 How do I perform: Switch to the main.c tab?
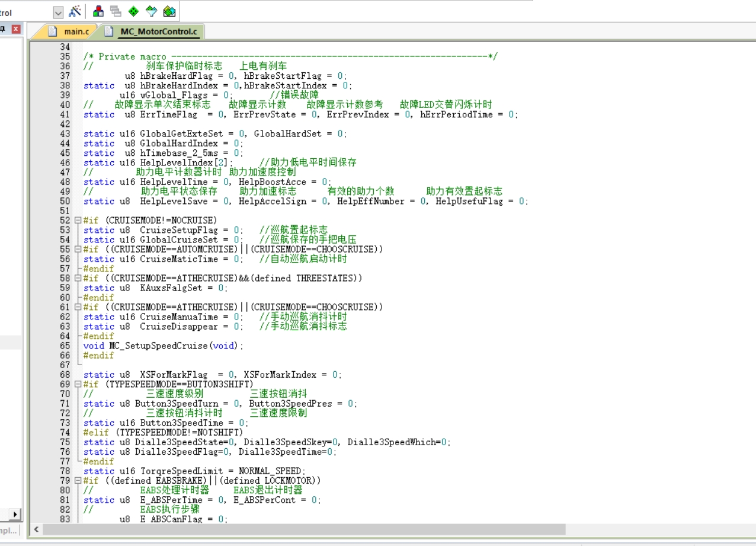point(75,31)
